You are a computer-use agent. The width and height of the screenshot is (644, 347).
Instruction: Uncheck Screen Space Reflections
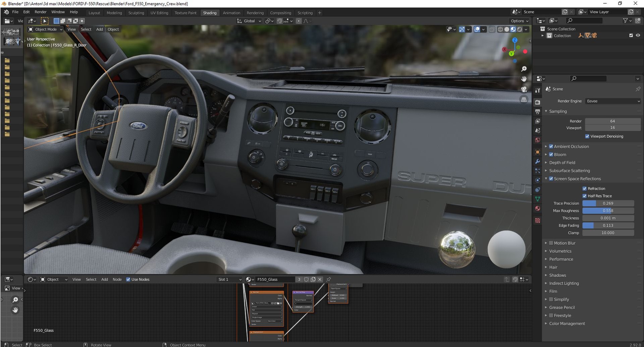point(551,179)
